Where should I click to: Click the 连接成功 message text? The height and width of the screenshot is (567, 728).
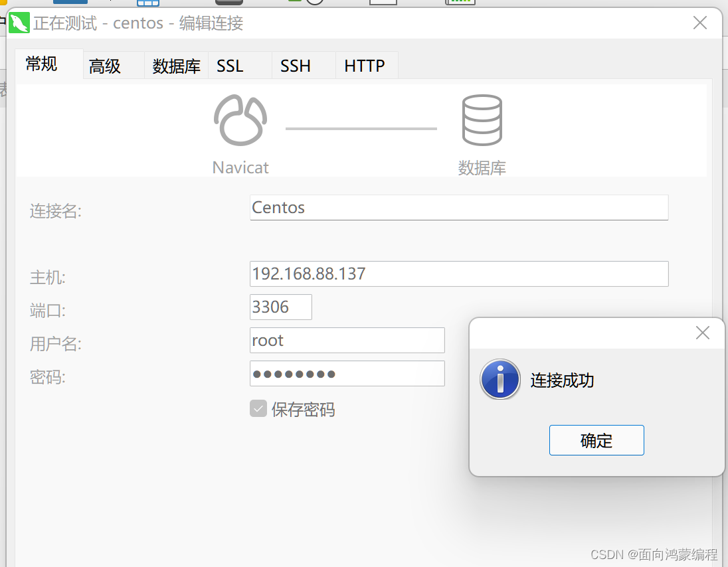(562, 380)
